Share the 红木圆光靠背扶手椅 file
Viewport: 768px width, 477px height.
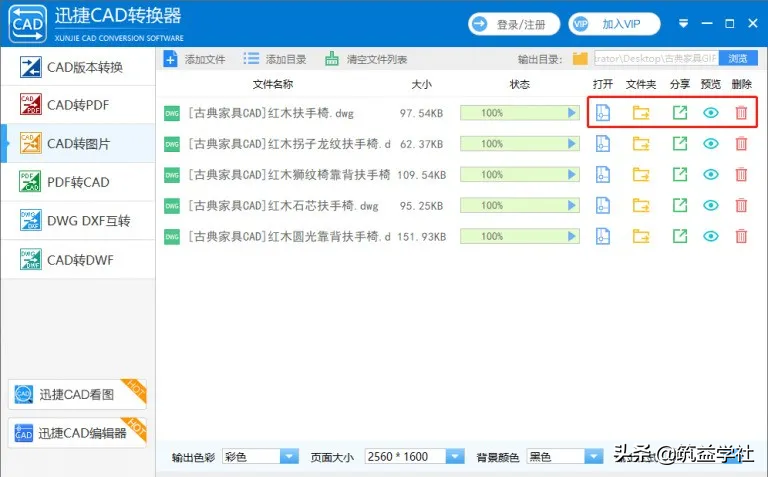[680, 236]
